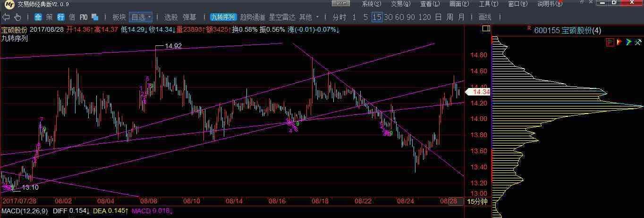Image resolution: width=644 pixels, height=218 pixels.
Task: Click the DEA 0.145 value
Action: click(x=111, y=210)
